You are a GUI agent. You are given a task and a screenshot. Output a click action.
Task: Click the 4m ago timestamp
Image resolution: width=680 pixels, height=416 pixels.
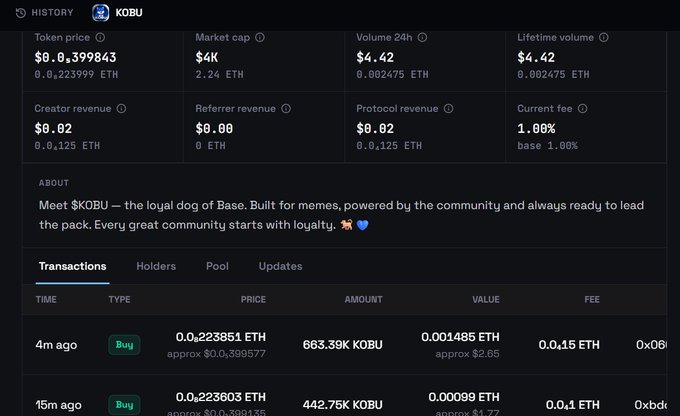(56, 345)
